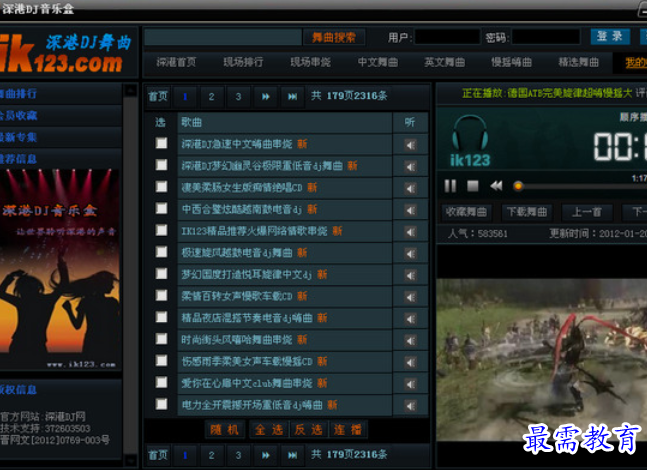Select checkbox for 凄美柔肠女生版痴情绝唱CD
Image resolution: width=647 pixels, height=470 pixels.
pyautogui.click(x=161, y=187)
